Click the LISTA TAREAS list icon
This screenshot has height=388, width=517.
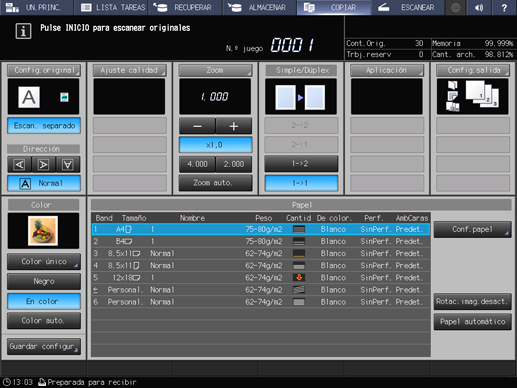coord(86,7)
